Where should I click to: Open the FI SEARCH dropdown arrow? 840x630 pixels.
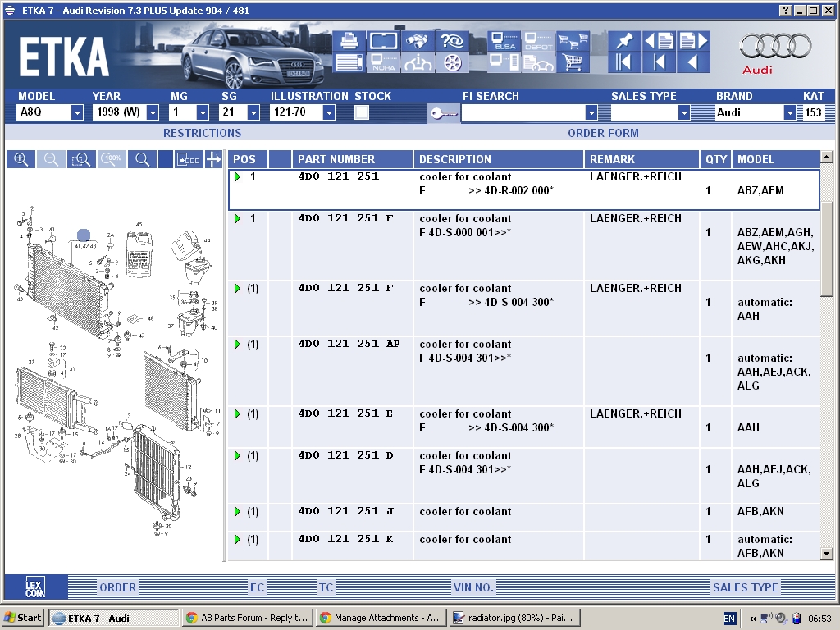591,112
